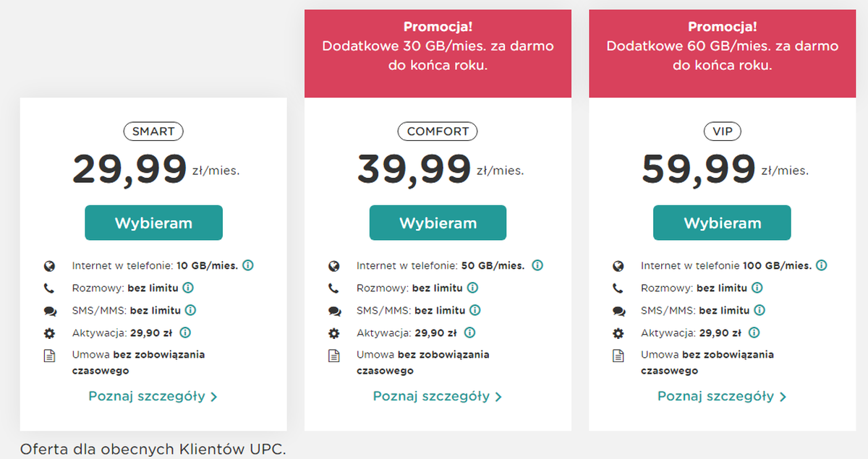This screenshot has width=868, height=459.
Task: Open info icon for VIP Rozmowy bez limitu
Action: point(757,288)
